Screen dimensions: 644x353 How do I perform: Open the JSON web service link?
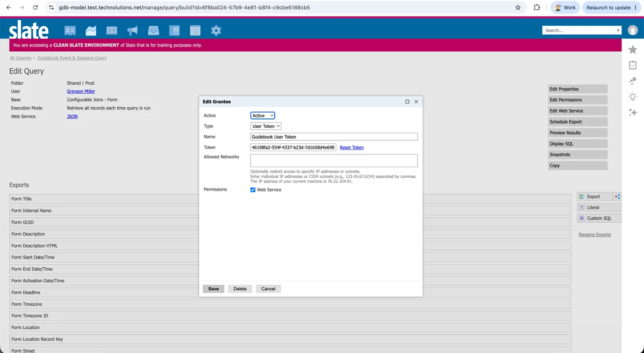coord(72,117)
